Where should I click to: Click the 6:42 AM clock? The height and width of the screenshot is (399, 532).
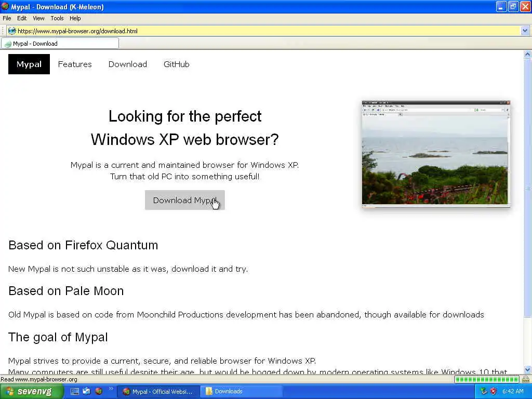click(x=513, y=391)
